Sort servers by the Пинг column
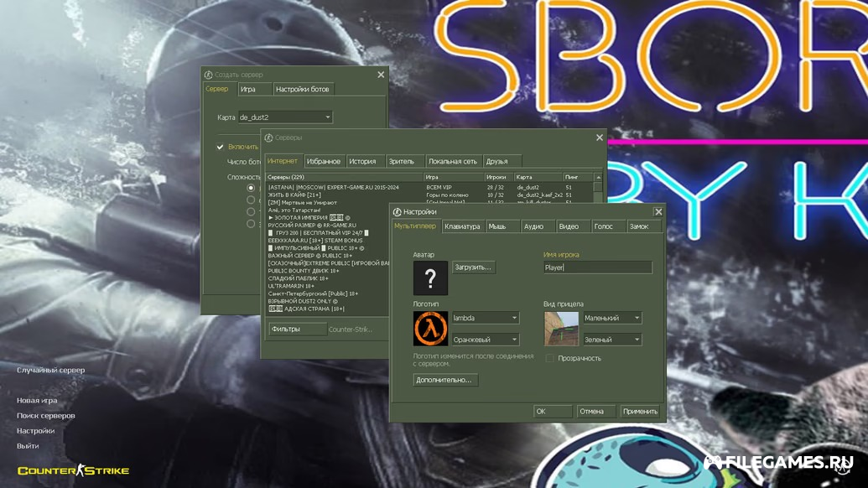Screen dimensions: 868x488 [x=578, y=177]
